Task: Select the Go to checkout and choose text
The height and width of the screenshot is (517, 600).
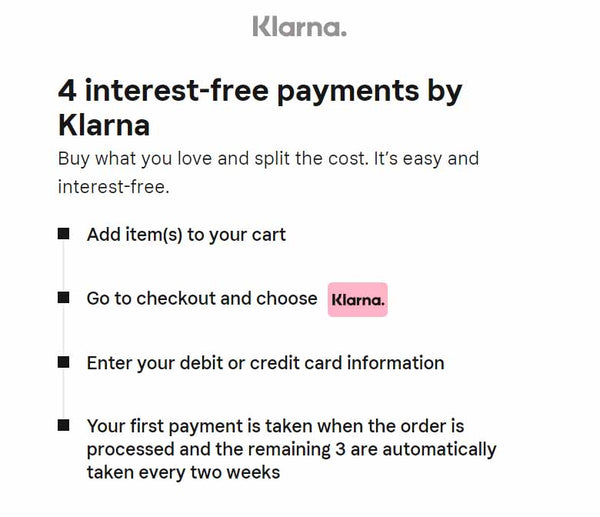Action: coord(202,299)
